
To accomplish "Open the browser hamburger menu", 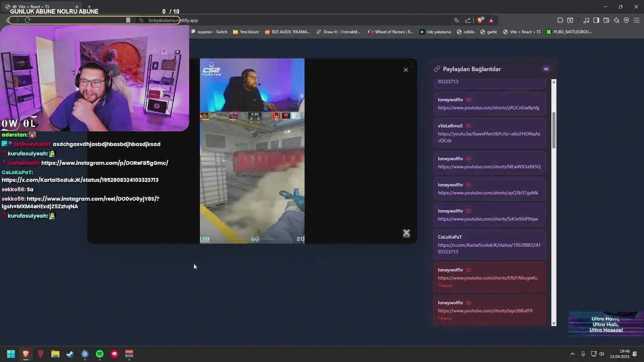I will click(x=636, y=20).
